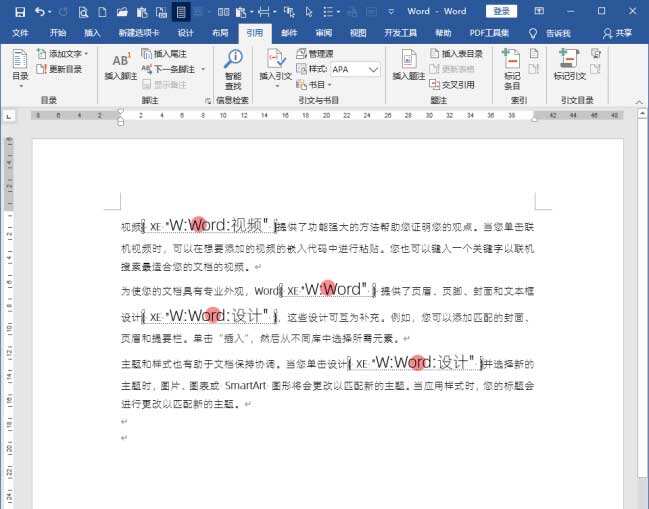Click Next Footnote (下一条脚注)

[x=168, y=69]
